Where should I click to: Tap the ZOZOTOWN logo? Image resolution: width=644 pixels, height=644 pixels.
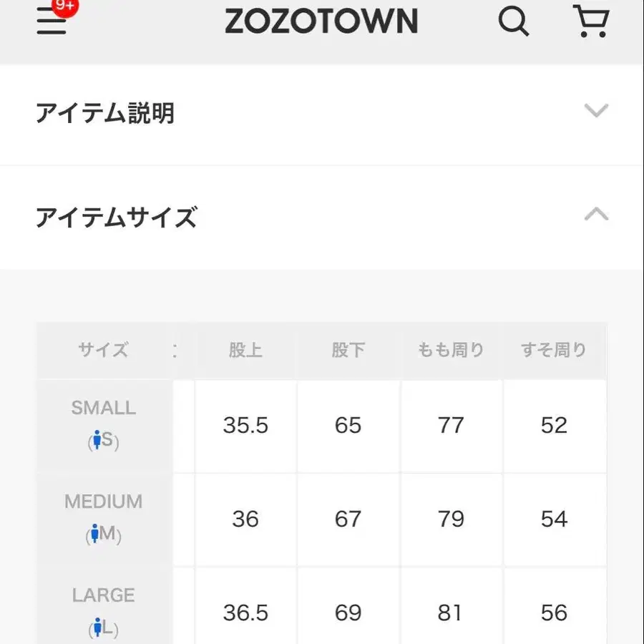[x=321, y=21]
